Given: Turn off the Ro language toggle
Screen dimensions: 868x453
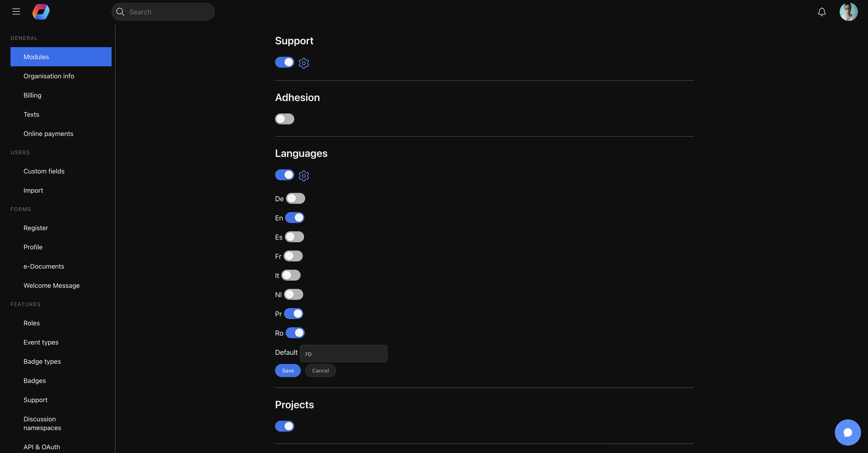Looking at the screenshot, I should coord(295,333).
